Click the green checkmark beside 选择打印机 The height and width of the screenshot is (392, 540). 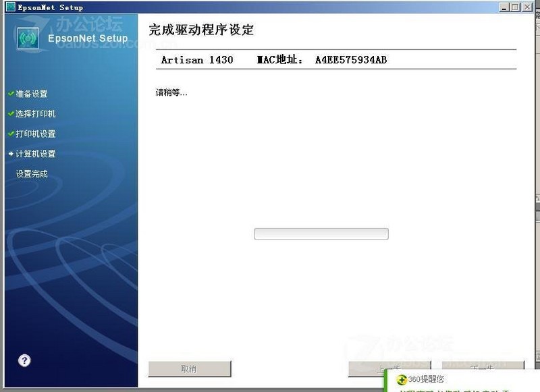pos(11,113)
